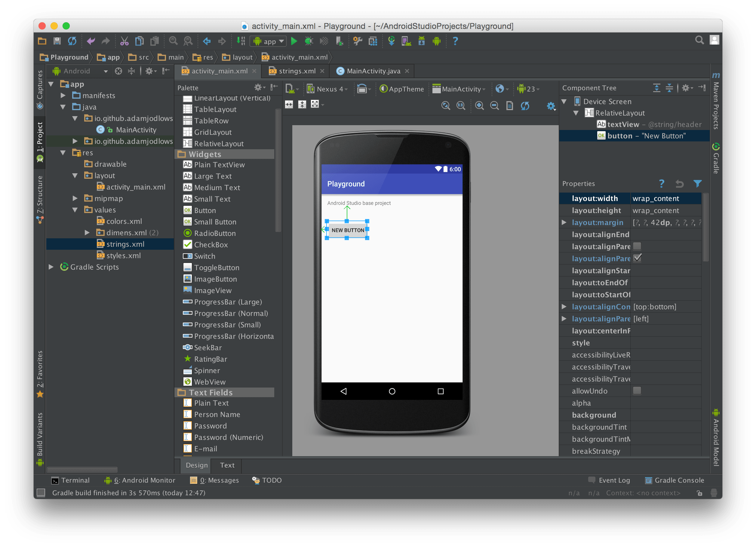
Task: Zoom out on the design preview
Action: (494, 106)
